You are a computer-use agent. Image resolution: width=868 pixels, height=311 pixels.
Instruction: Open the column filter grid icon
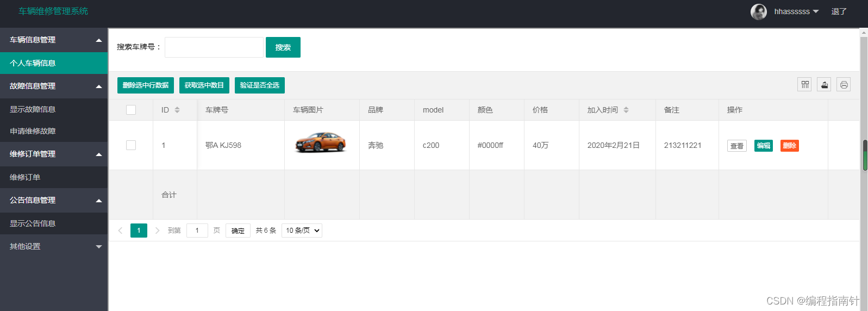804,85
